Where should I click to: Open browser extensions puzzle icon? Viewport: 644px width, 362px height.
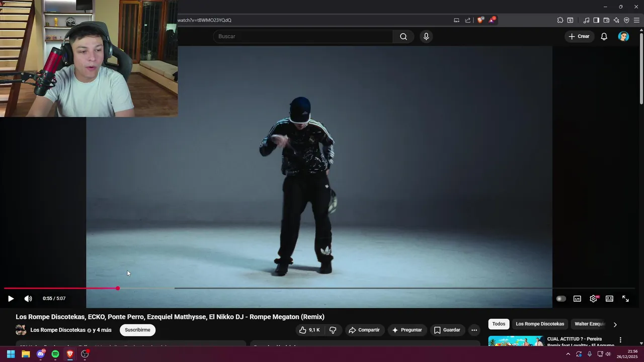[560, 20]
